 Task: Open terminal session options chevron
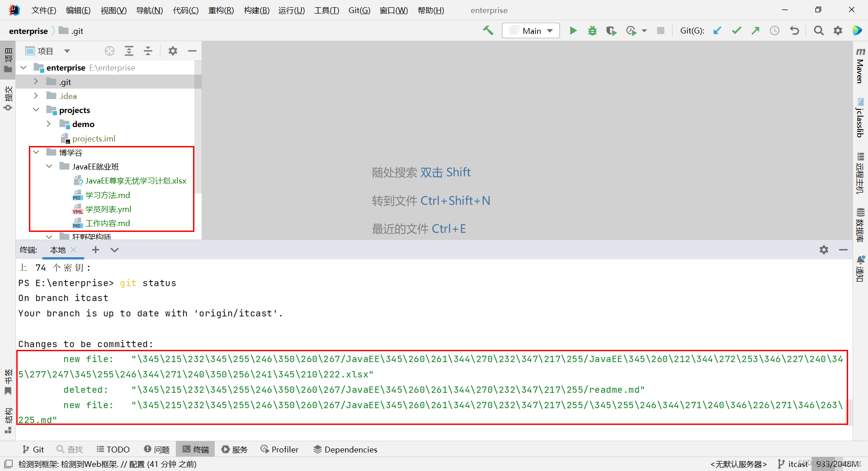(114, 250)
